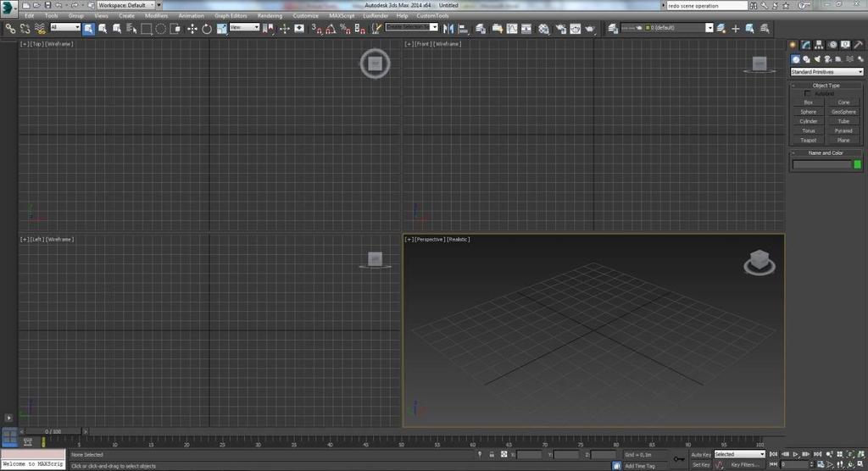Viewport: 868px width, 471px height.
Task: Toggle Auto Key animation mode
Action: 701,454
